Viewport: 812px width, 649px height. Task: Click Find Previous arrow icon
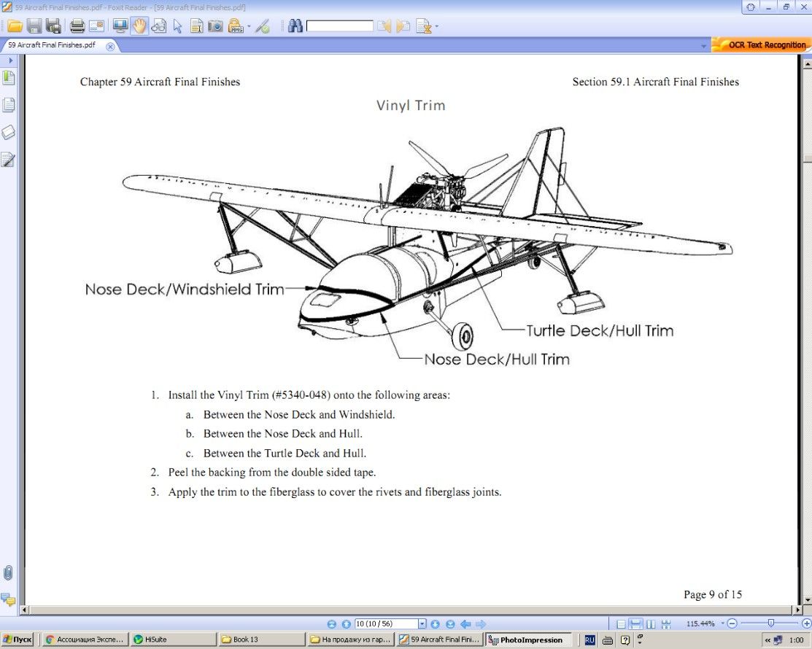(384, 26)
